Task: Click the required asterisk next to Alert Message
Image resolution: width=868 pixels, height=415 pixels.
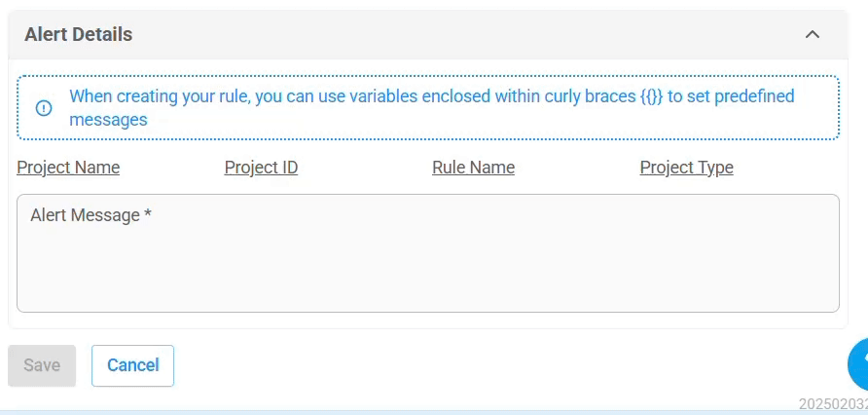Action: point(148,214)
